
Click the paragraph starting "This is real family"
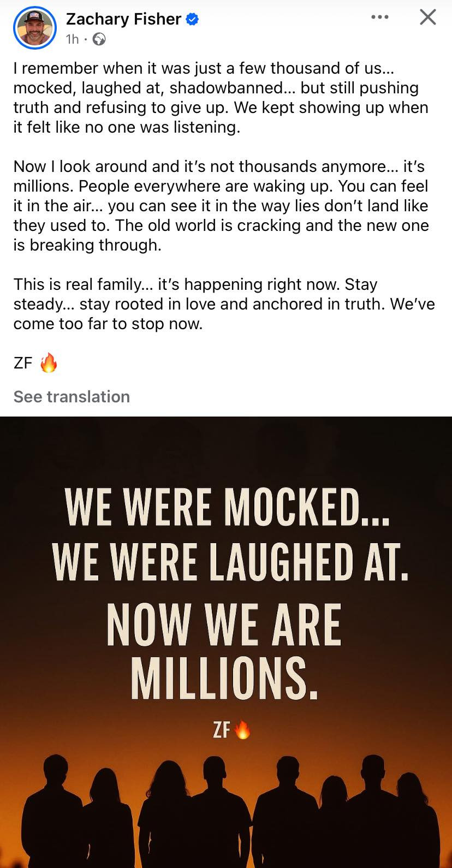click(221, 304)
